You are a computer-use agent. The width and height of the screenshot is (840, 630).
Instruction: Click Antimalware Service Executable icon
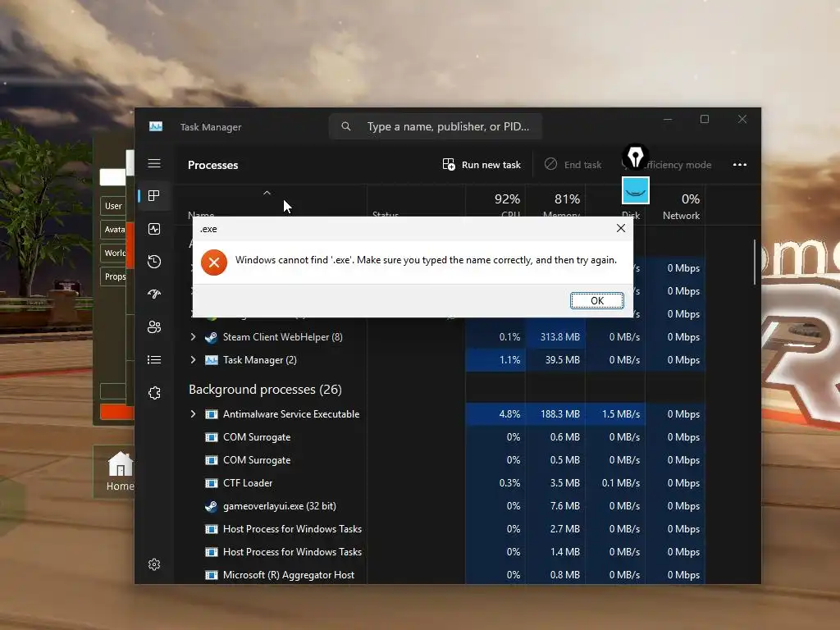tap(211, 414)
